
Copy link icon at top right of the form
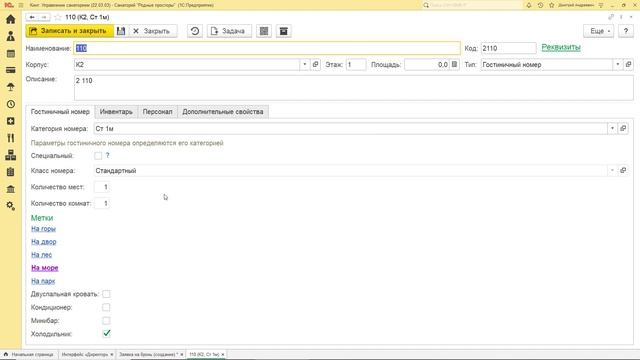[x=611, y=17]
